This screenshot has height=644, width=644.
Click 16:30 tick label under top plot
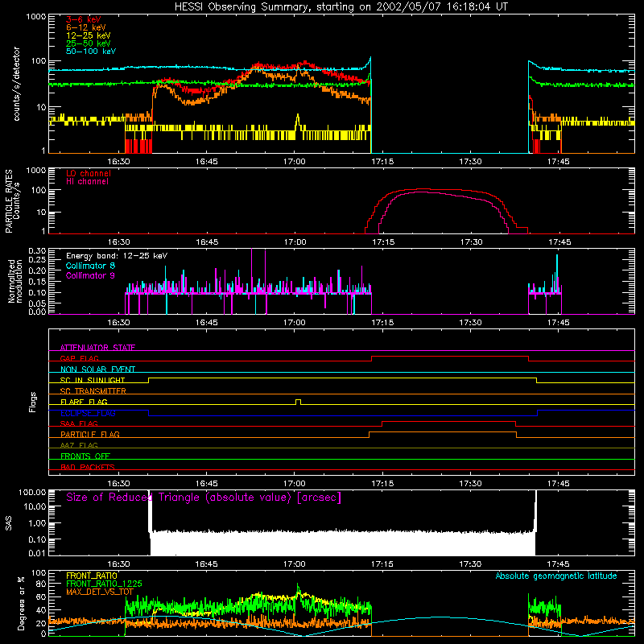(118, 162)
